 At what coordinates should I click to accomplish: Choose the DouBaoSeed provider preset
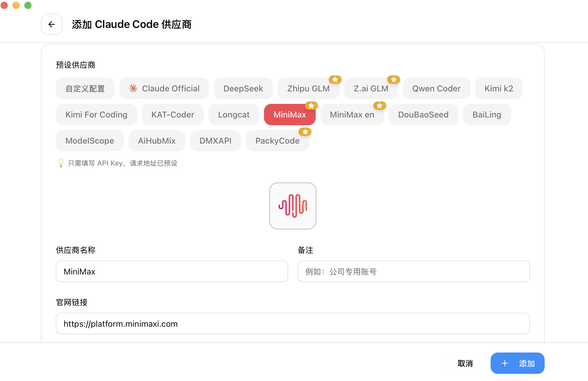[x=423, y=115]
